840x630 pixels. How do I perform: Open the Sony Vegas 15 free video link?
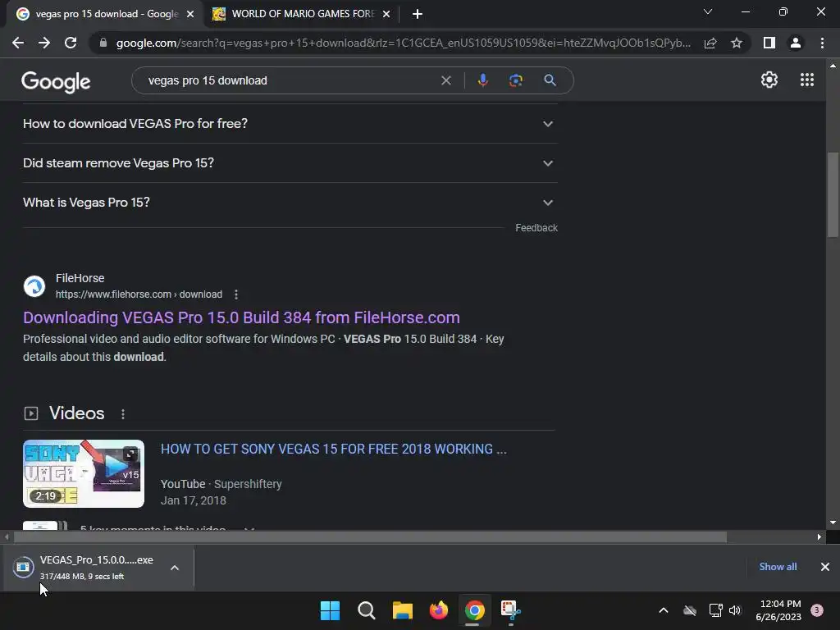[x=333, y=449]
